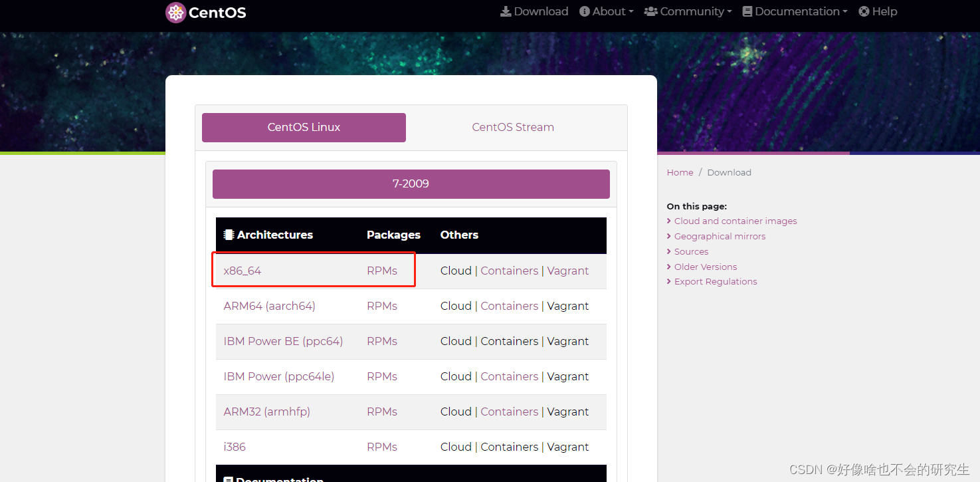Jump to Geographical mirrors section
The image size is (980, 482).
(720, 236)
